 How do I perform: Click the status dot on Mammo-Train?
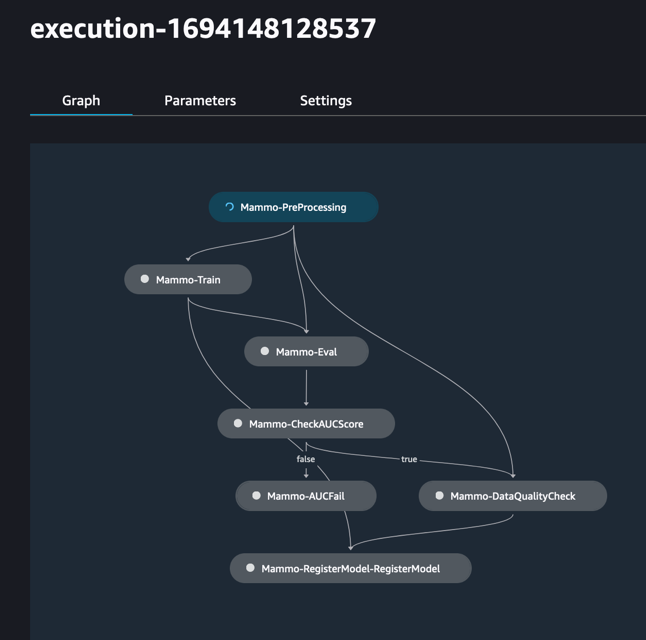145,279
